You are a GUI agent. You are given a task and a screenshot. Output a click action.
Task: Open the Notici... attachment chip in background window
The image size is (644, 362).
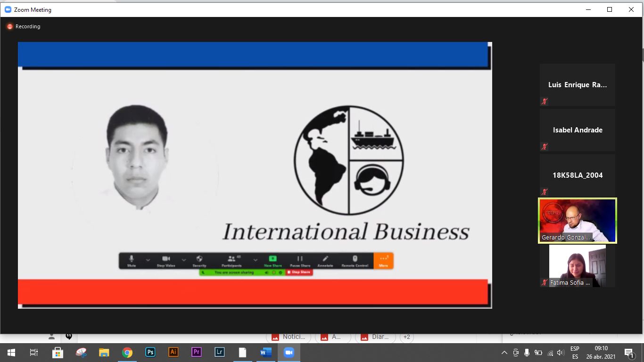(289, 337)
